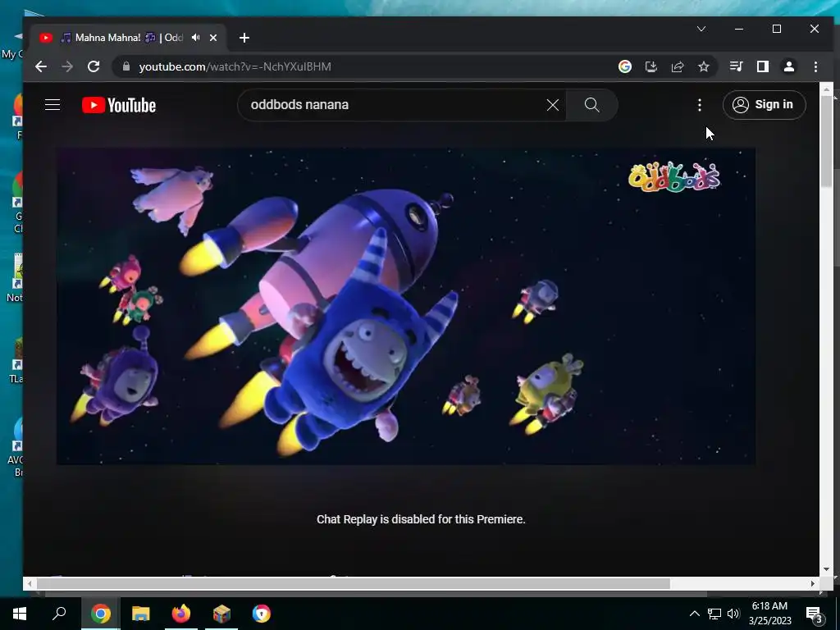Open Chrome three-dot menu

(815, 66)
